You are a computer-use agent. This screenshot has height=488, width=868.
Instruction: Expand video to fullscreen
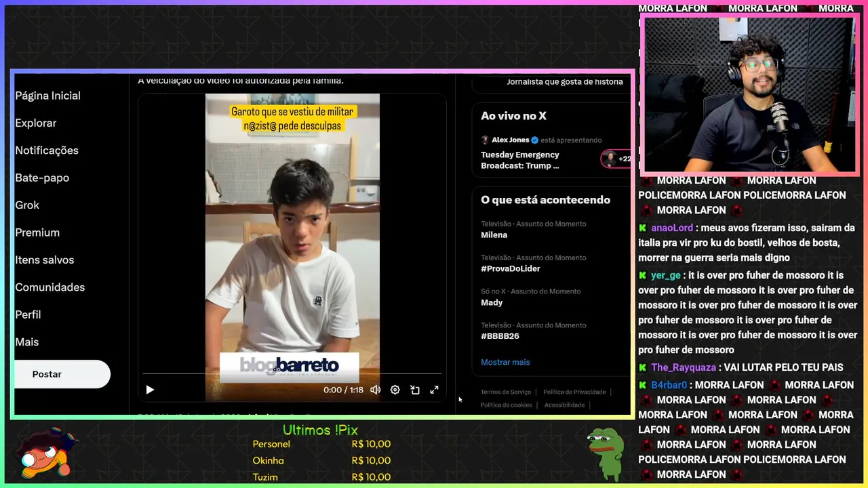coord(434,390)
